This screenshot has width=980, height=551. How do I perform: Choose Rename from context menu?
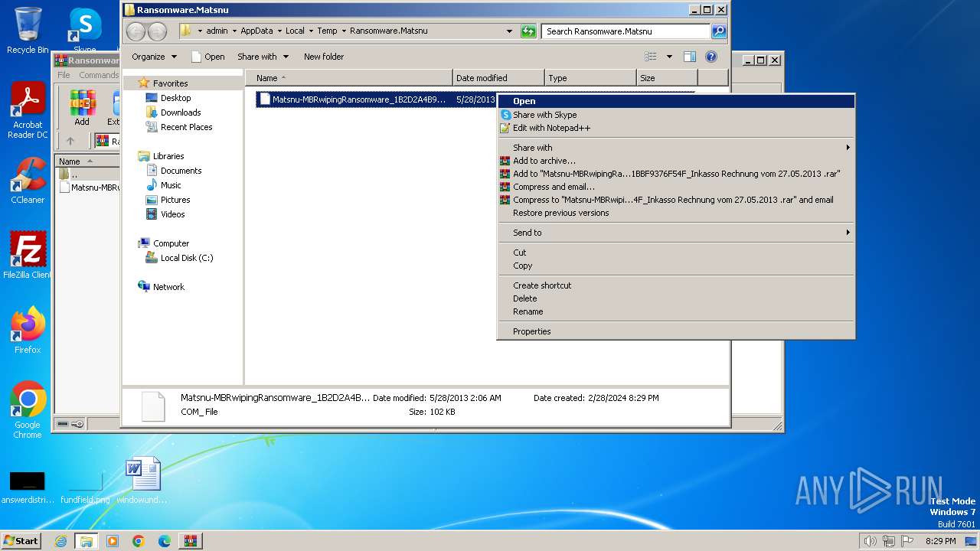[676, 311]
